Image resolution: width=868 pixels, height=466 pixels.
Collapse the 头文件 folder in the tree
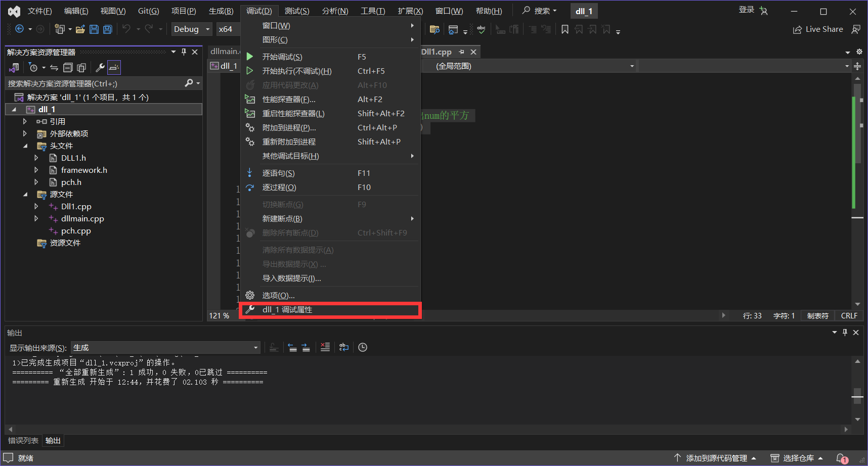click(25, 146)
